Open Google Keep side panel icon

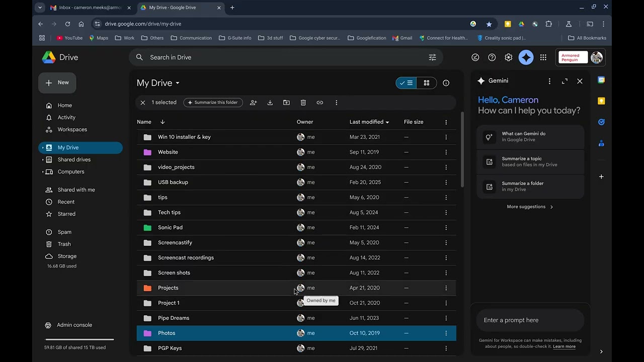[x=601, y=101]
